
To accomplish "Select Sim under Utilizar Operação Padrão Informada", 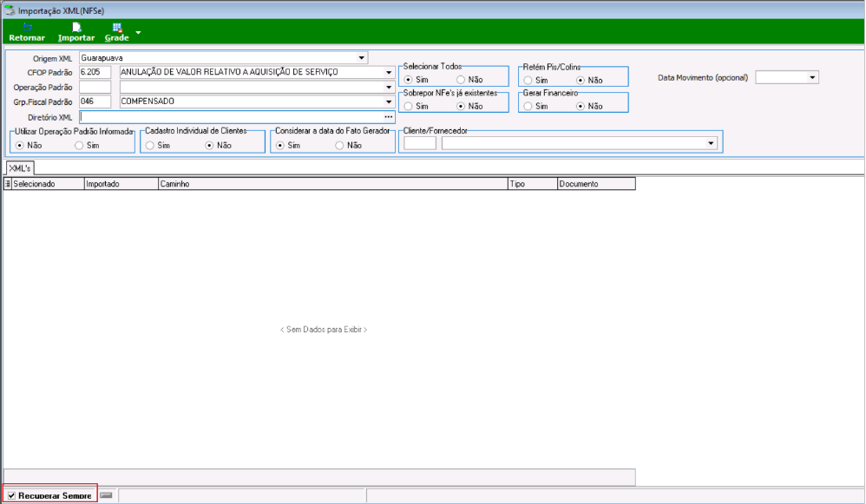I will click(79, 145).
